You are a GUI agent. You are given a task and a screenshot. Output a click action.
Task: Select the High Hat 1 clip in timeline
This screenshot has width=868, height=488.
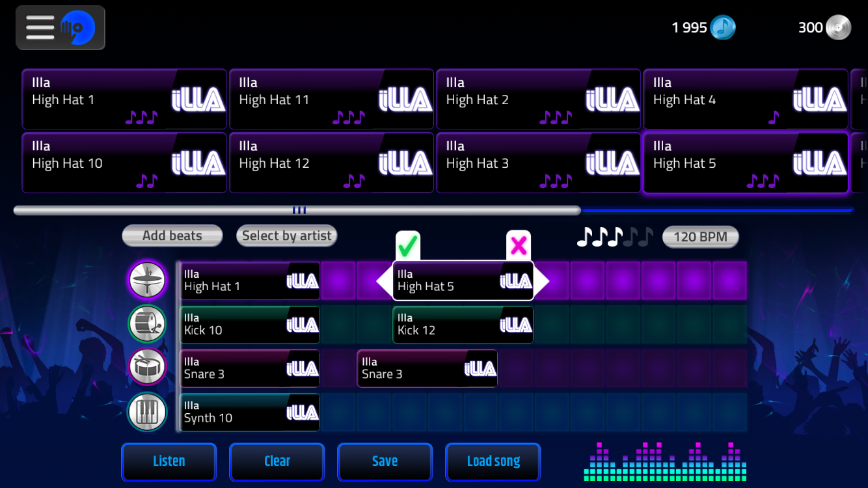coord(250,281)
